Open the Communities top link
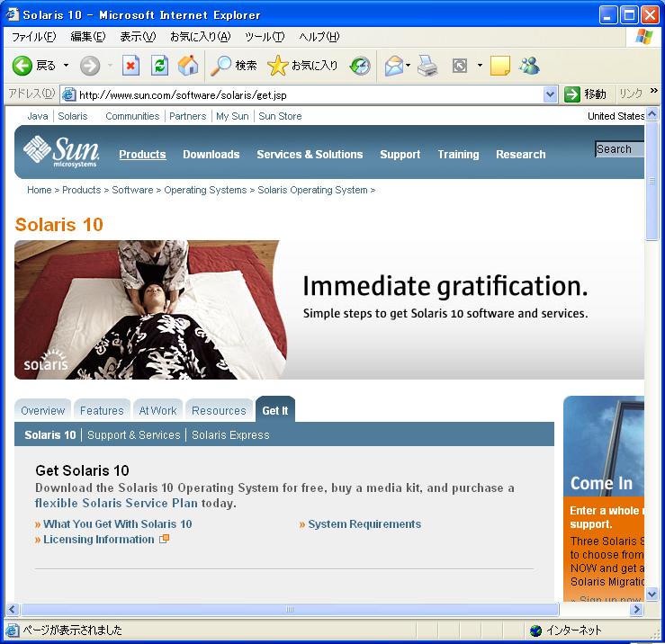665x644 pixels. point(132,116)
